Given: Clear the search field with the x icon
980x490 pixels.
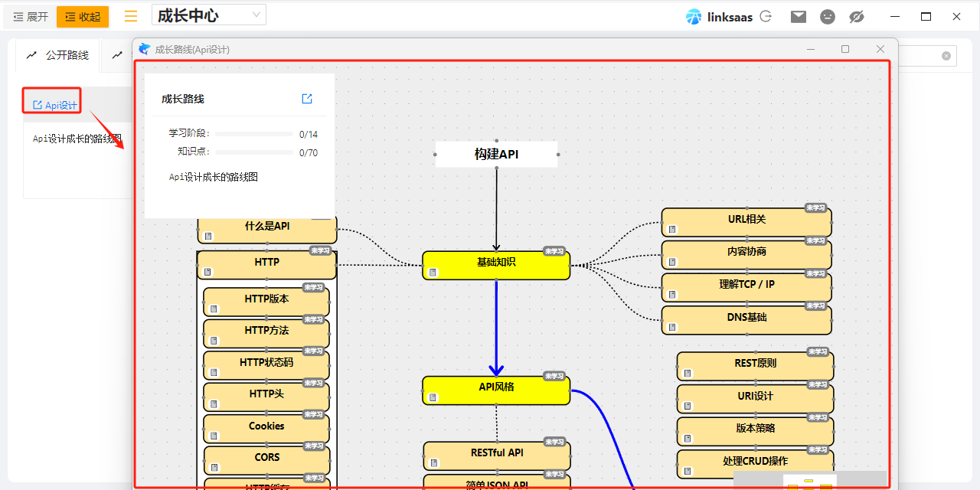Looking at the screenshot, I should 946,56.
